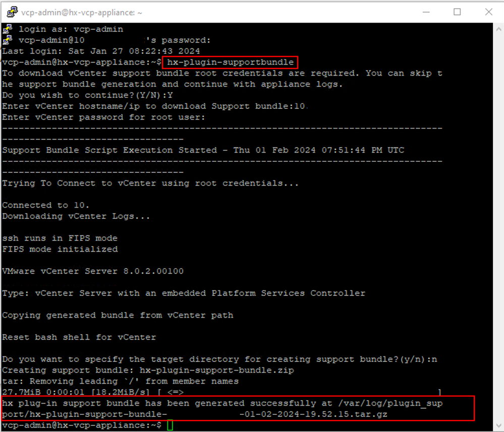
Task: Click the PuTTY icon beside 'login as'
Action: tap(8, 29)
